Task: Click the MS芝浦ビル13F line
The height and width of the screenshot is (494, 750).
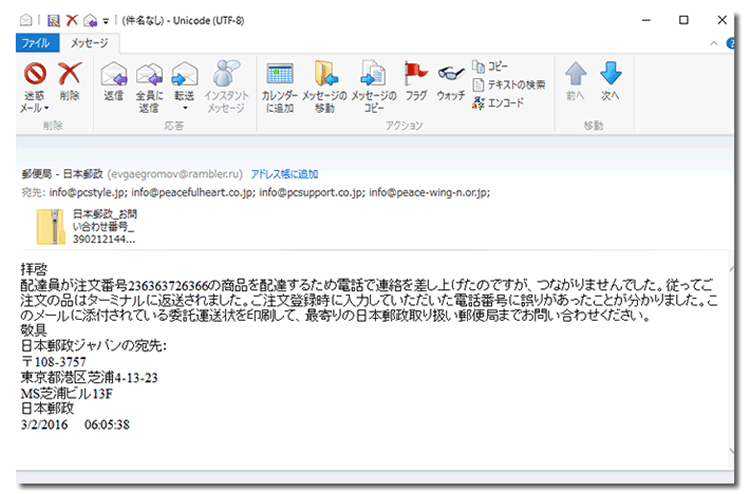Action: pos(67,394)
